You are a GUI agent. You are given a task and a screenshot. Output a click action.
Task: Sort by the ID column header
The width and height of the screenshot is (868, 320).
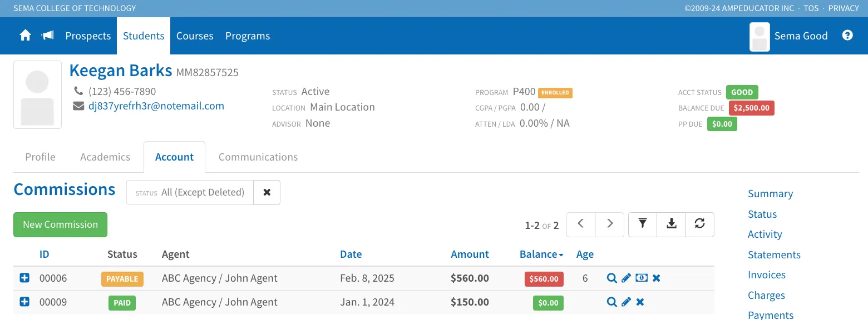coord(45,254)
